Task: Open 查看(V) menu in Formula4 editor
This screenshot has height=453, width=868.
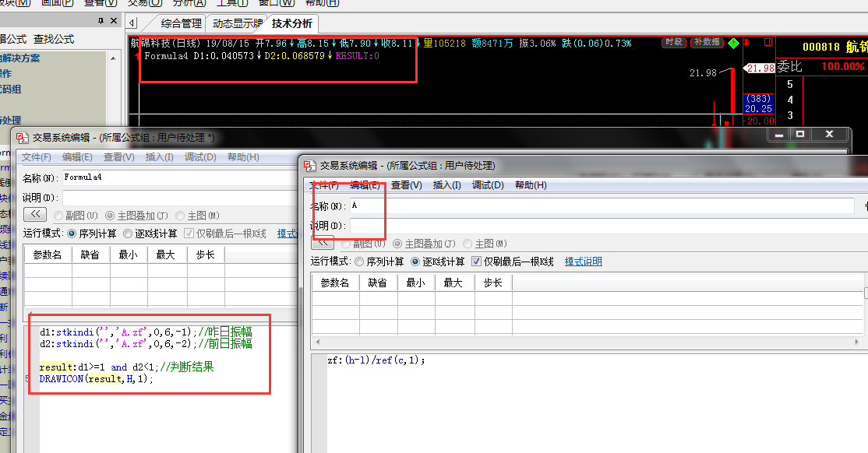Action: coord(119,157)
